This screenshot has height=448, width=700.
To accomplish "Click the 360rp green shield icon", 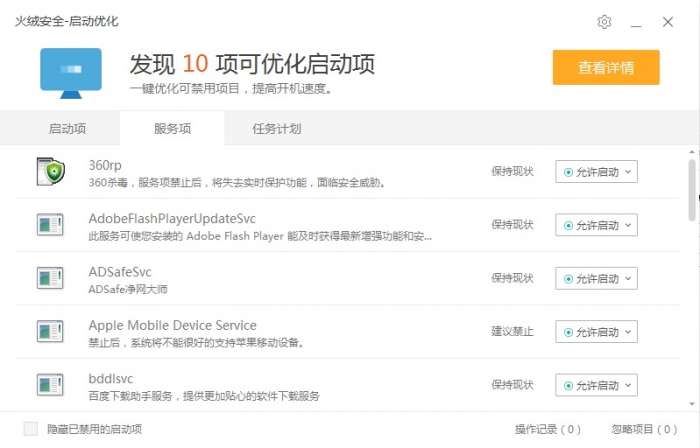I will pyautogui.click(x=50, y=171).
